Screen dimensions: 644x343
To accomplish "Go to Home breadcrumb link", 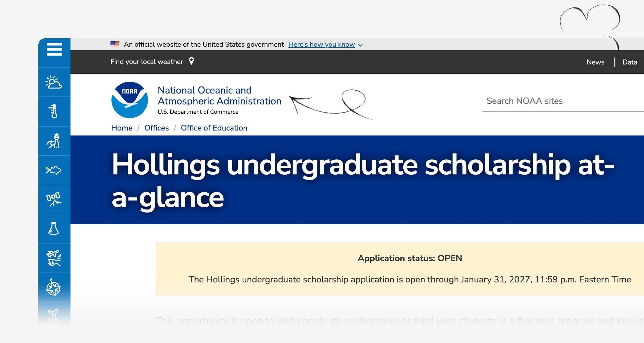I will pos(122,128).
